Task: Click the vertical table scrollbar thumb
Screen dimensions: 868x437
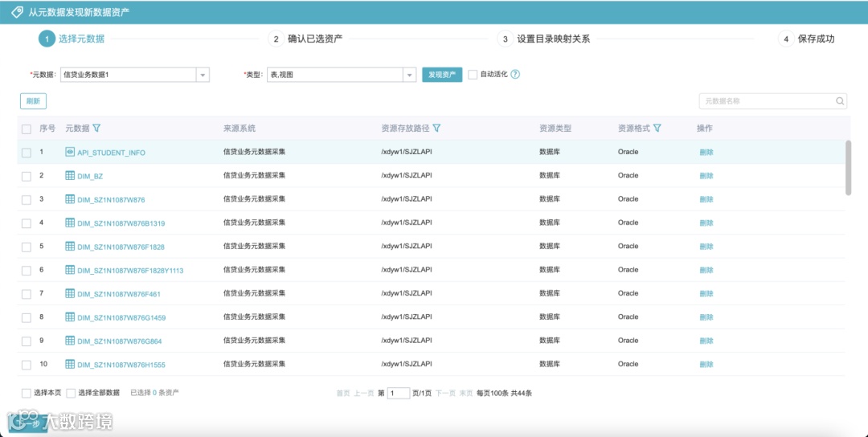Action: pyautogui.click(x=848, y=168)
